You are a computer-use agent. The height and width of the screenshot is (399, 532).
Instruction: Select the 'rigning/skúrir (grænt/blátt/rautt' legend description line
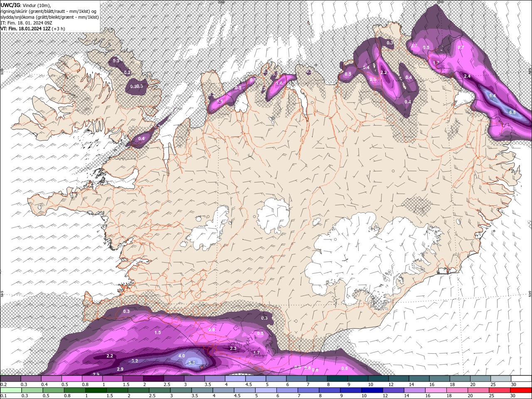(x=49, y=11)
